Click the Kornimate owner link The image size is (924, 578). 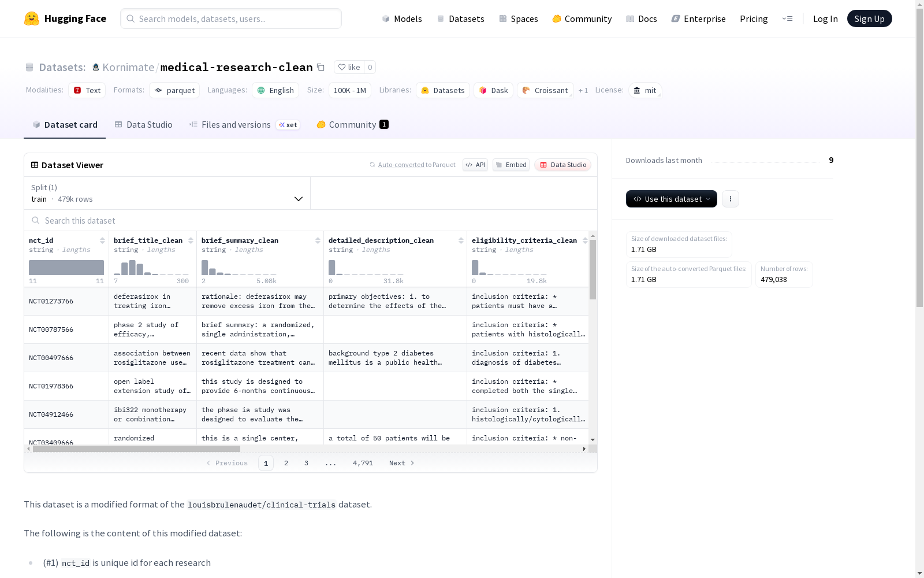coord(128,67)
